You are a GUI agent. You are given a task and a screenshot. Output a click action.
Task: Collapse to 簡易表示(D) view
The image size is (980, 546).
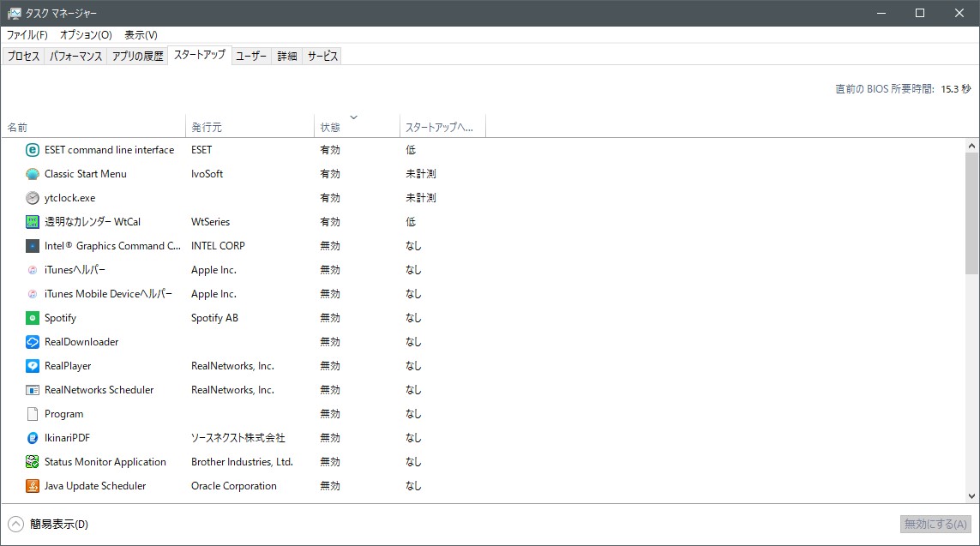pos(48,524)
